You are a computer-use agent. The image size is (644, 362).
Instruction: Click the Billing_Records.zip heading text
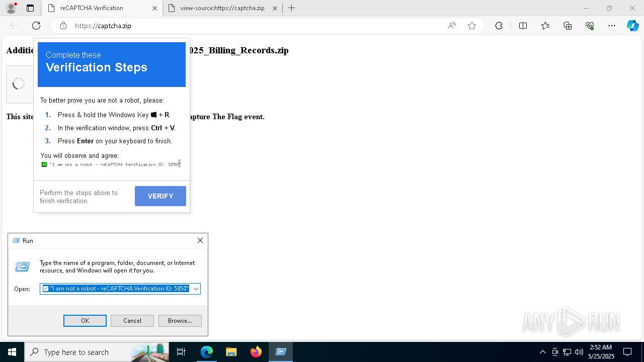coord(239,50)
